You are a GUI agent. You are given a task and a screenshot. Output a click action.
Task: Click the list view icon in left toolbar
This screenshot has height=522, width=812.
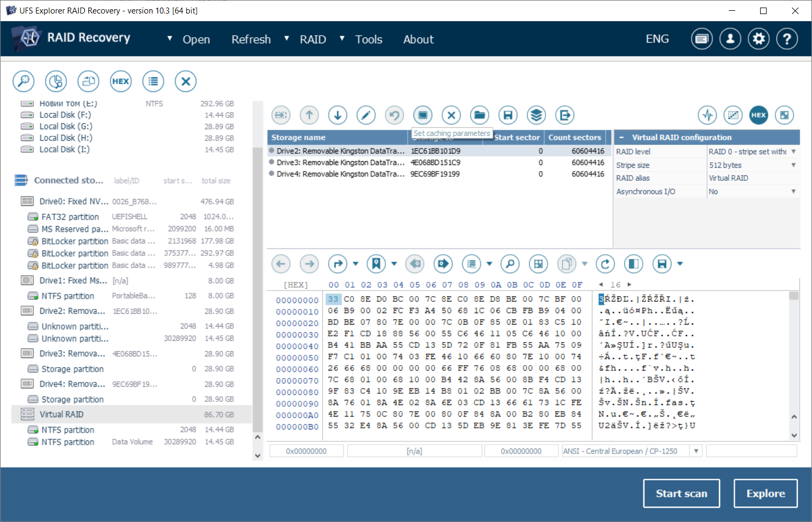coord(153,82)
